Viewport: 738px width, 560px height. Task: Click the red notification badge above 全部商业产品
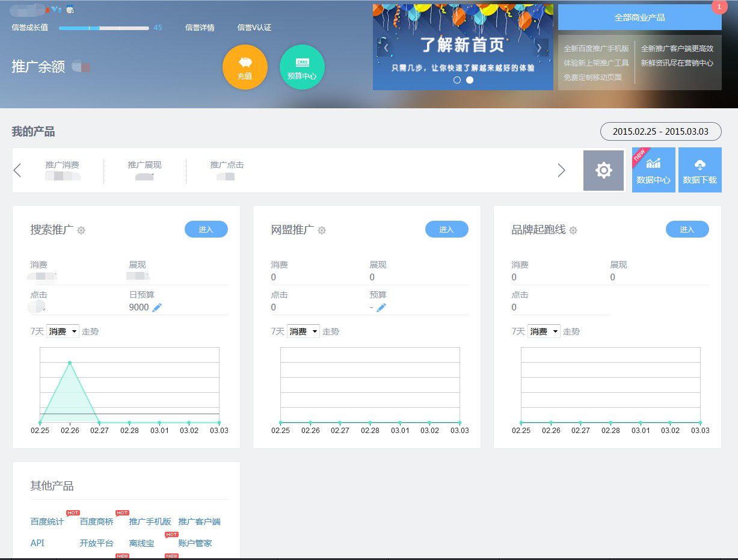pos(719,7)
